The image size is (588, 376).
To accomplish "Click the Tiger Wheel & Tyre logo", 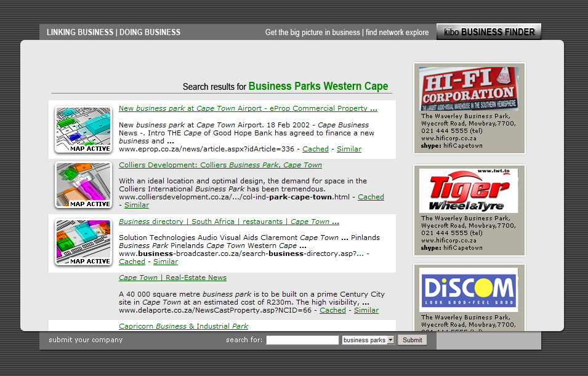I will 469,191.
